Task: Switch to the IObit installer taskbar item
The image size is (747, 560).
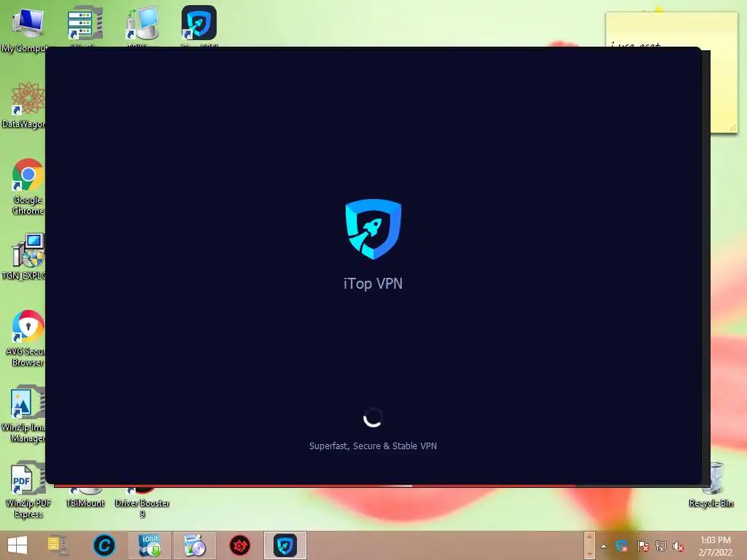Action: (x=150, y=545)
